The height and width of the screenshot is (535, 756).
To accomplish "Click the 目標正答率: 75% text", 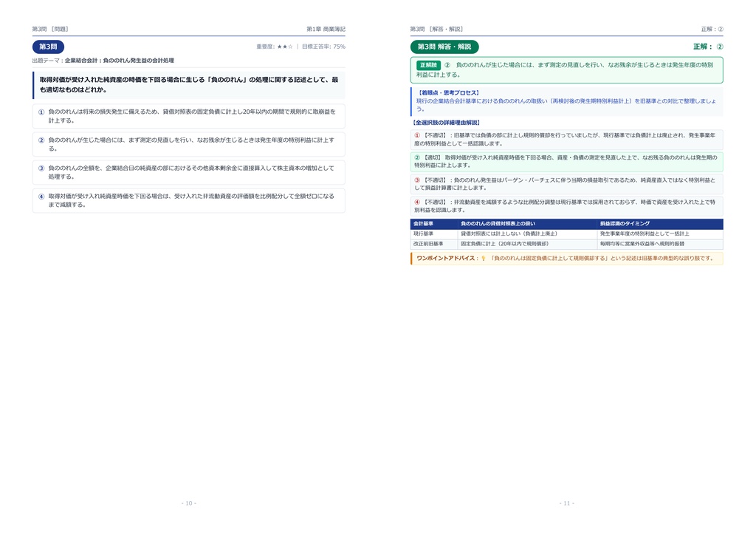I will (x=323, y=47).
